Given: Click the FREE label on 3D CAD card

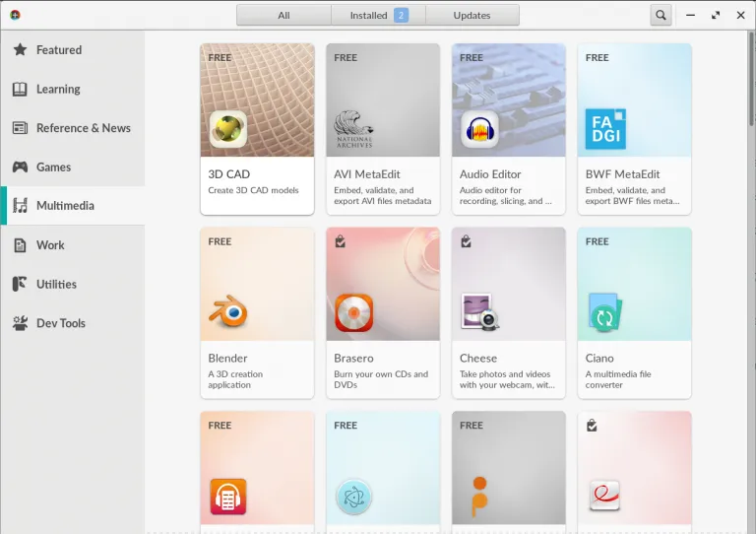Looking at the screenshot, I should pos(220,57).
